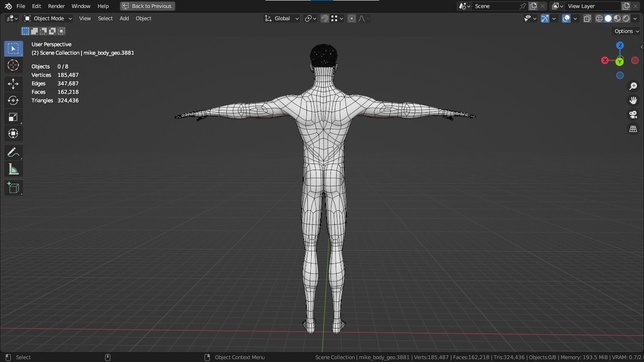This screenshot has height=362, width=644.
Task: Pick the Rotate tool
Action: (13, 100)
